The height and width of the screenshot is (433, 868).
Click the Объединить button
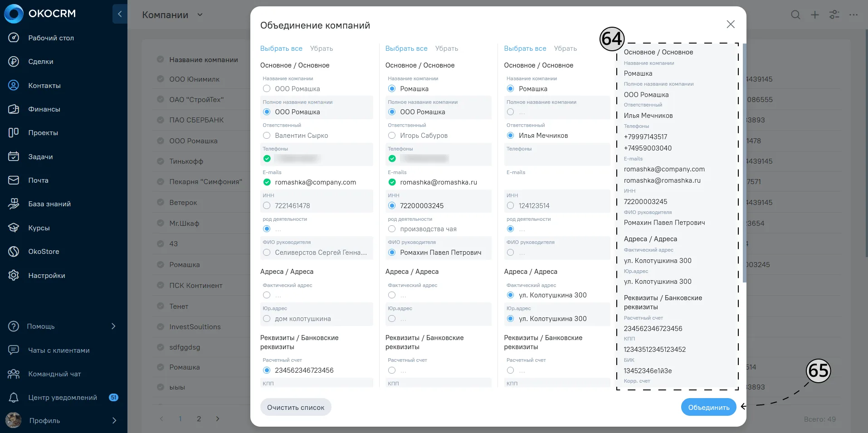point(709,407)
